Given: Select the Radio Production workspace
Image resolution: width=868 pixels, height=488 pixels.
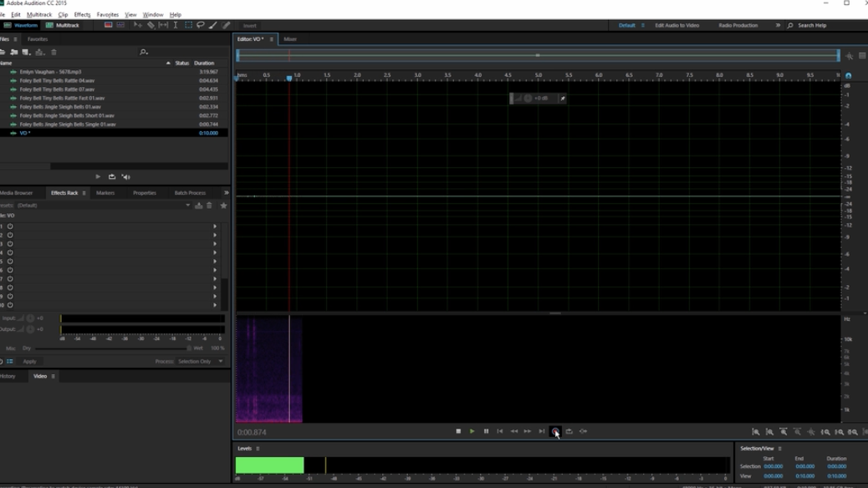Looking at the screenshot, I should pos(738,25).
